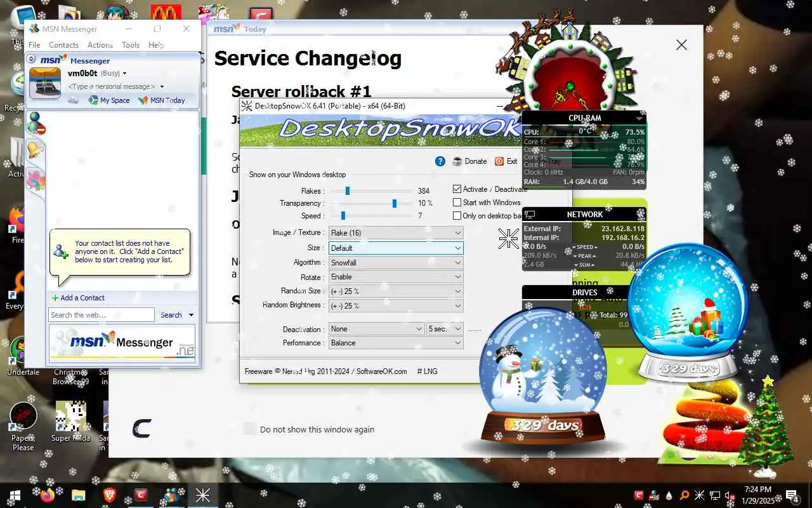Open the Size dropdown set to Default

click(x=396, y=248)
